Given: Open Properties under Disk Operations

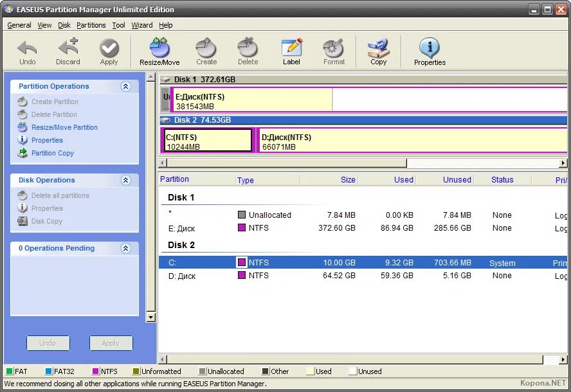Looking at the screenshot, I should pyautogui.click(x=40, y=208).
